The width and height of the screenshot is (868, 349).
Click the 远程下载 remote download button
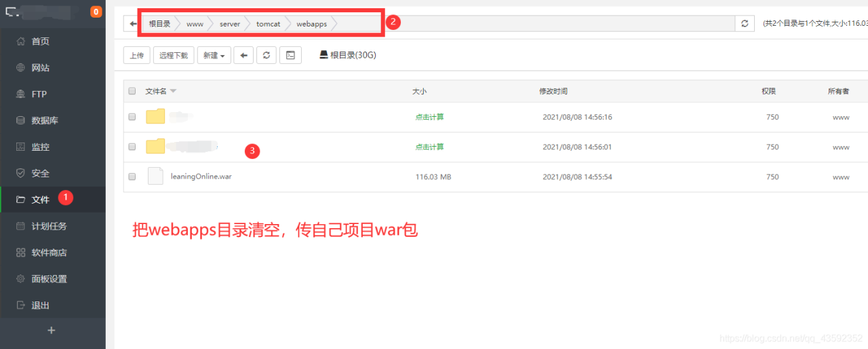pyautogui.click(x=174, y=56)
